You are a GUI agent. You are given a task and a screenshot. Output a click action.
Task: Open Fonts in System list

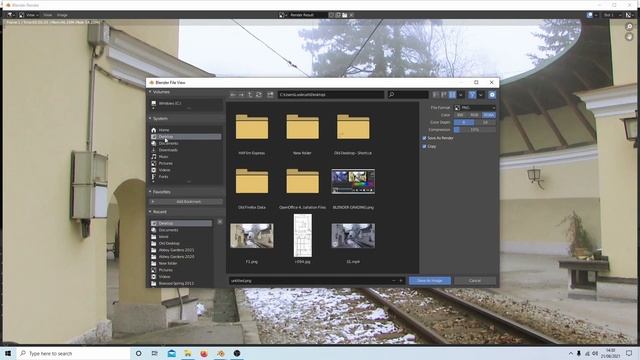pyautogui.click(x=186, y=177)
